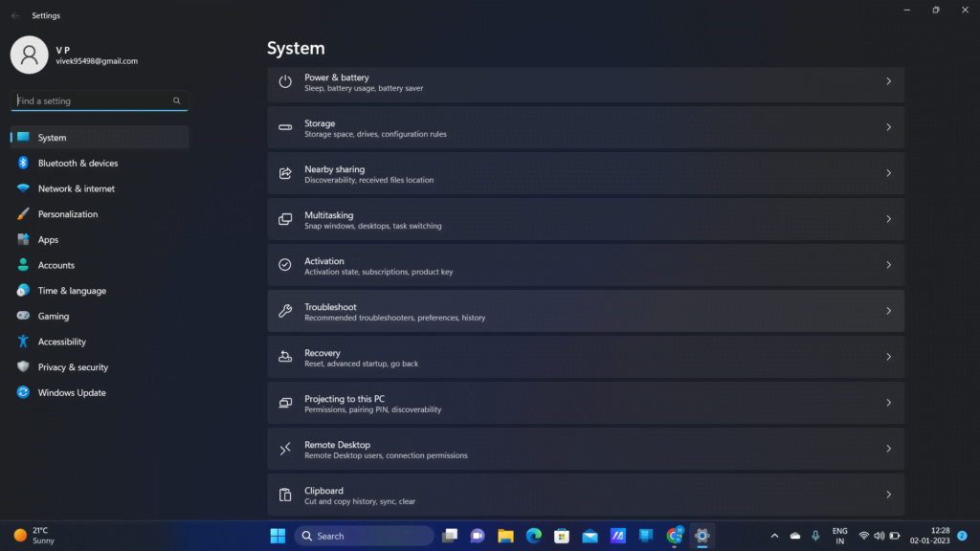Go to Privacy & security section
980x551 pixels.
73,367
